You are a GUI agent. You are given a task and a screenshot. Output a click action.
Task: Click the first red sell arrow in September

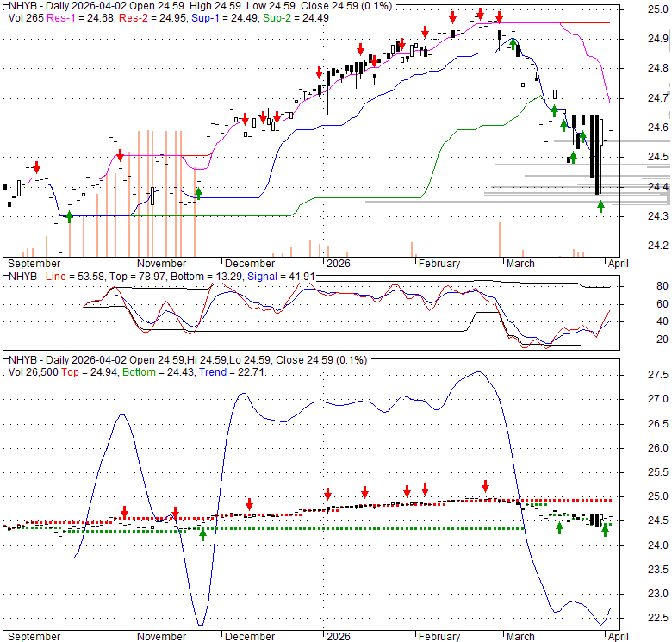pos(36,165)
